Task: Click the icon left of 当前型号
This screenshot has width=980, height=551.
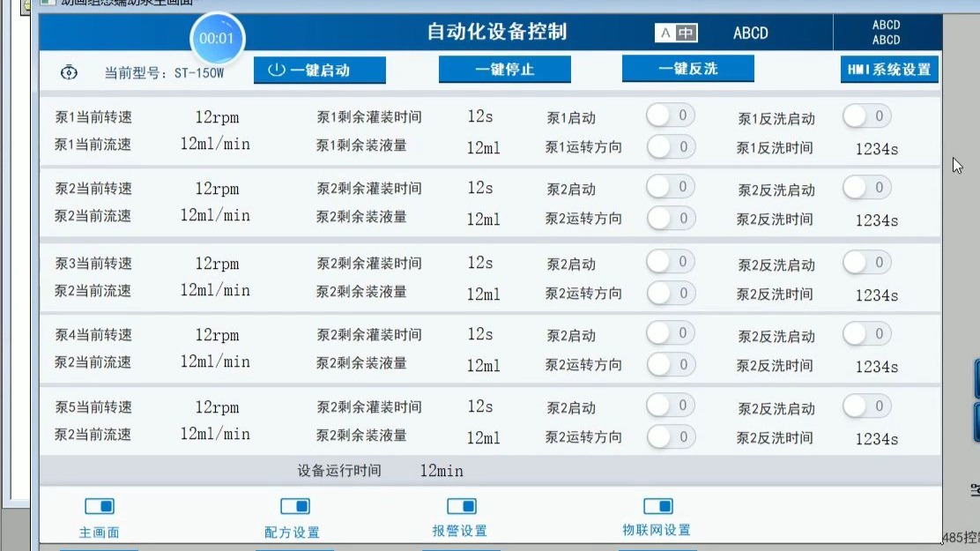Action: 69,72
